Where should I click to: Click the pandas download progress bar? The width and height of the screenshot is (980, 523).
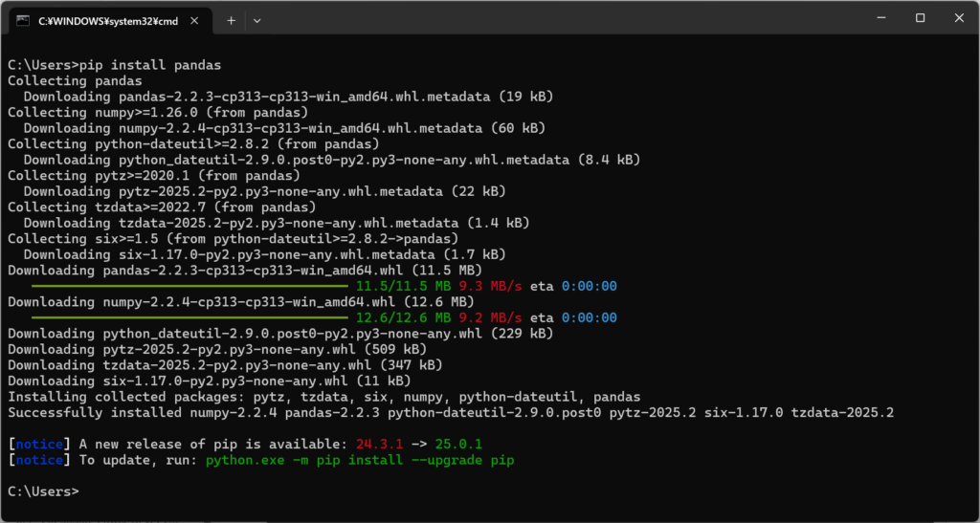click(x=189, y=286)
